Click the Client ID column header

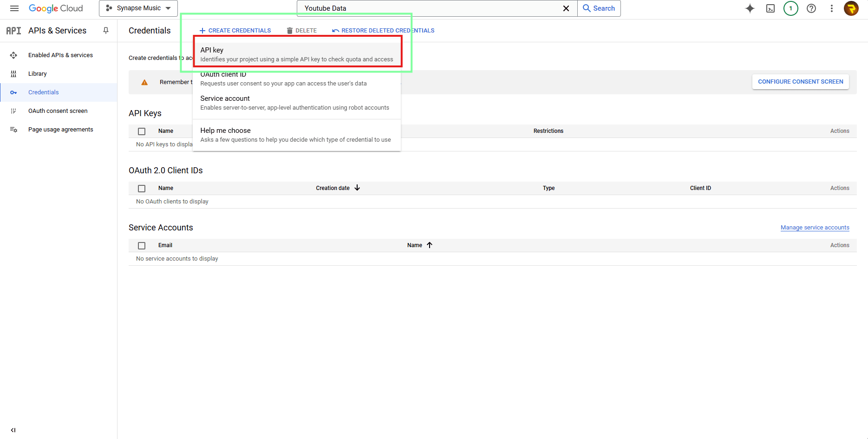[x=700, y=188]
